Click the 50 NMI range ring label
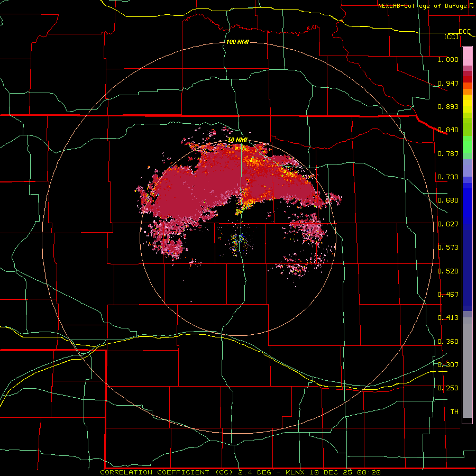Viewport: 476px width, 476px height. point(237,140)
